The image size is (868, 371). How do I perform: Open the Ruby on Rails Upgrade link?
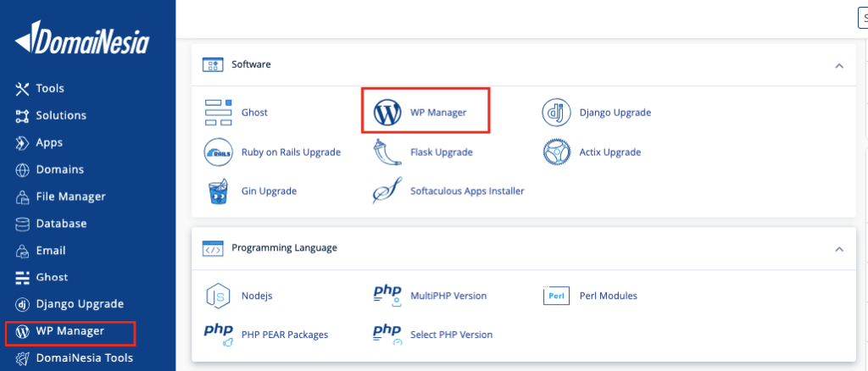(x=292, y=152)
